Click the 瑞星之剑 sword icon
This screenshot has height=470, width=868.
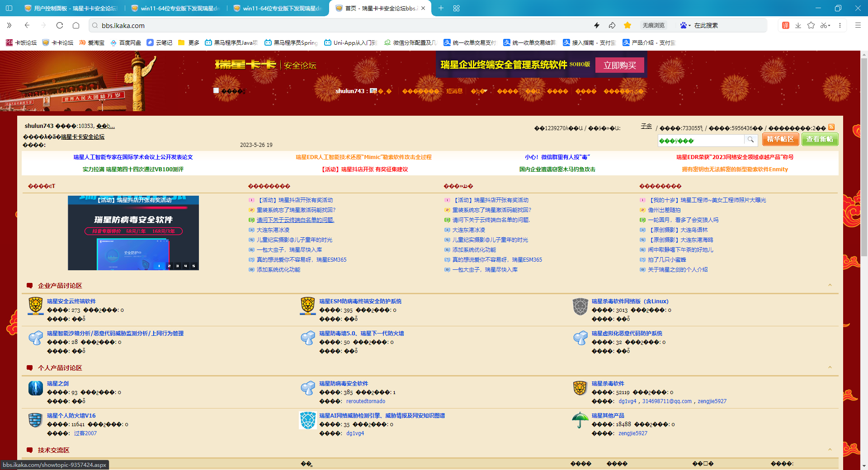(x=36, y=388)
